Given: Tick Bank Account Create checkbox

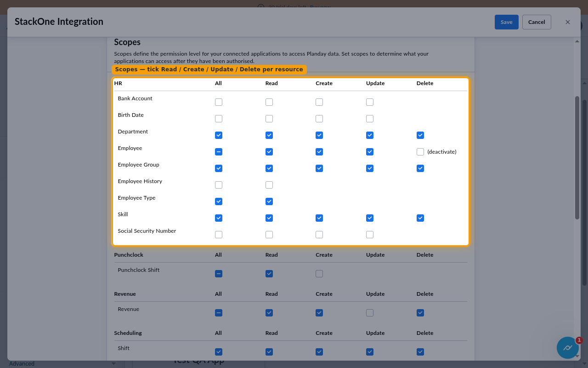Looking at the screenshot, I should coord(319,102).
